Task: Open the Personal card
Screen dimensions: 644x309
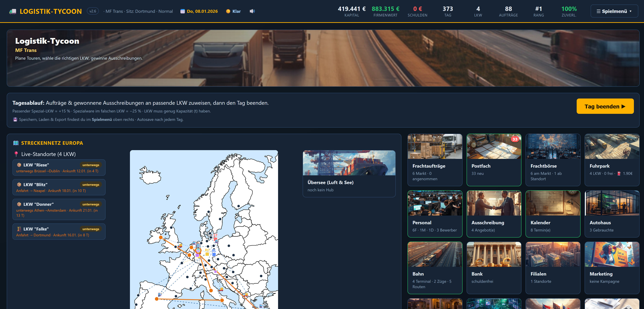Action: [x=435, y=214]
